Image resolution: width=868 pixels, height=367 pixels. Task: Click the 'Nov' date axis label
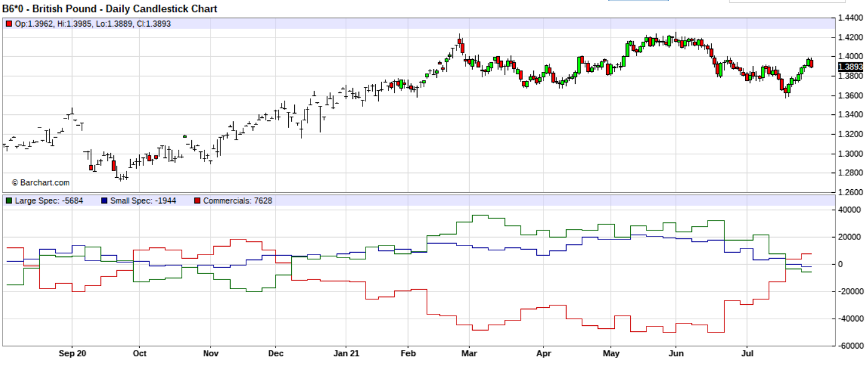click(210, 354)
